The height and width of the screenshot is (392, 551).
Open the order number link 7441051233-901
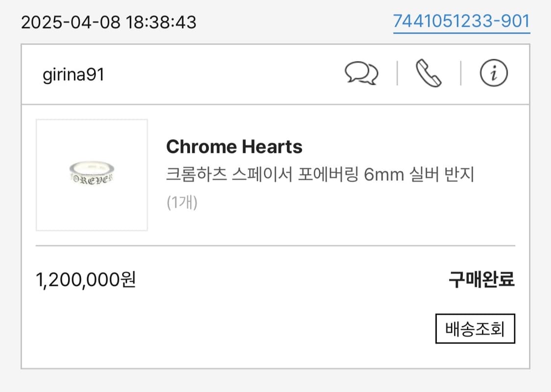(461, 21)
